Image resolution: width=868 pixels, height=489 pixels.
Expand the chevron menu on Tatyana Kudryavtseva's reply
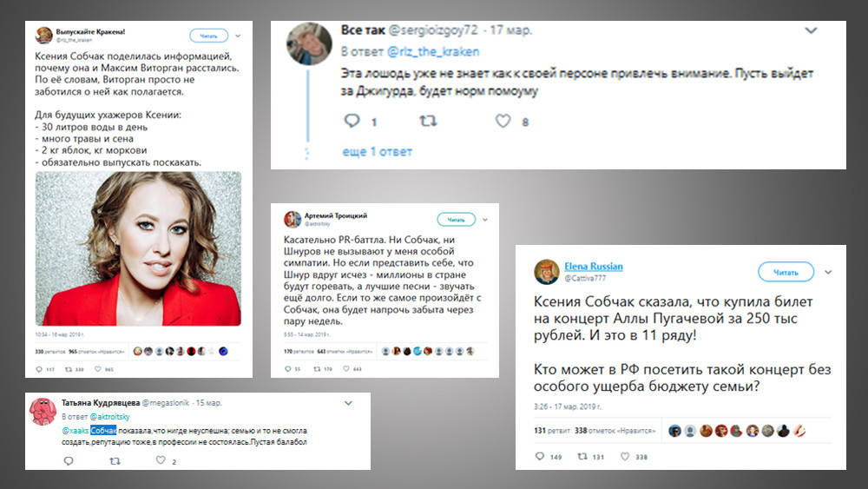point(348,403)
